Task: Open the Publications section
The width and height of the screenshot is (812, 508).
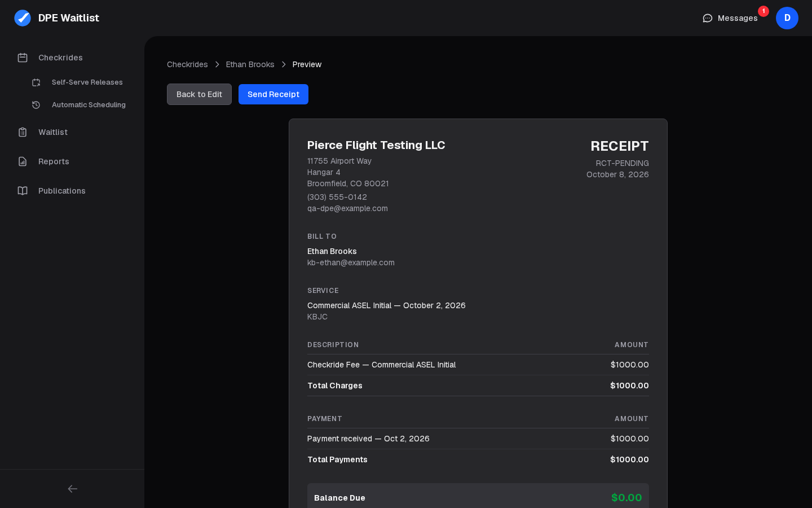Action: point(62,191)
